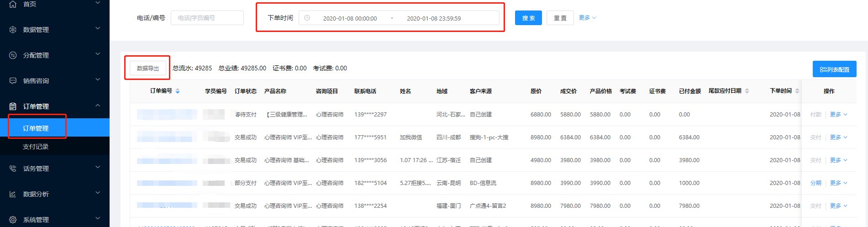Viewport: 868px width, 227px height.
Task: Expand the 数据管理 menu chevron
Action: pos(98,29)
